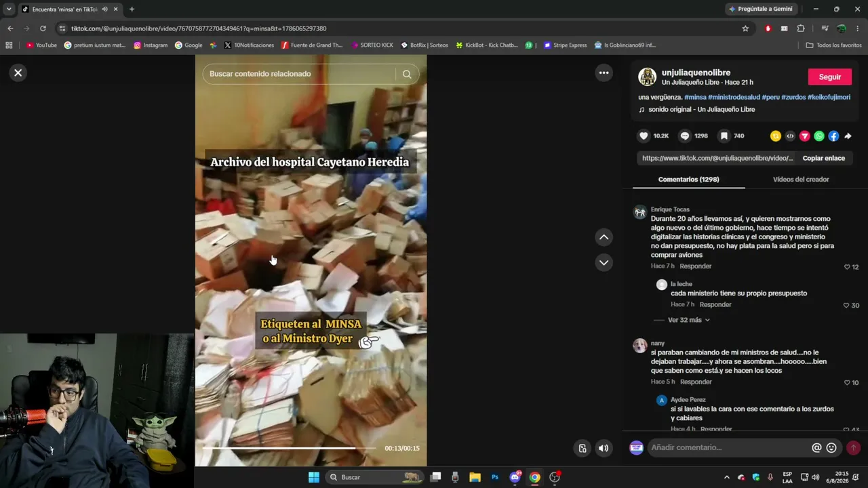Open the 'Todos los favoritos' folder
Image resolution: width=868 pixels, height=488 pixels.
point(833,45)
